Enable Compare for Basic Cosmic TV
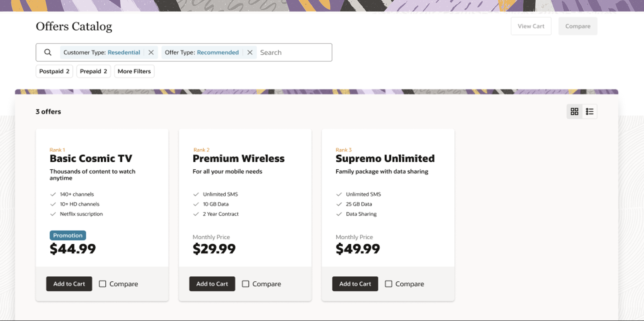 [x=102, y=284]
